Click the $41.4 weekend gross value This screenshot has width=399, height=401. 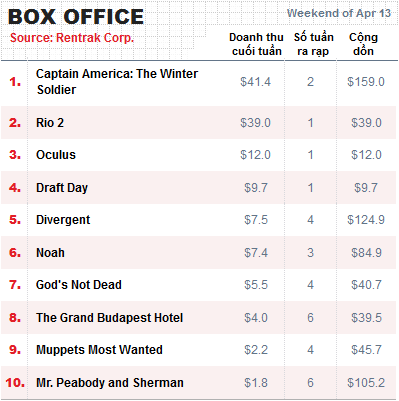(256, 82)
